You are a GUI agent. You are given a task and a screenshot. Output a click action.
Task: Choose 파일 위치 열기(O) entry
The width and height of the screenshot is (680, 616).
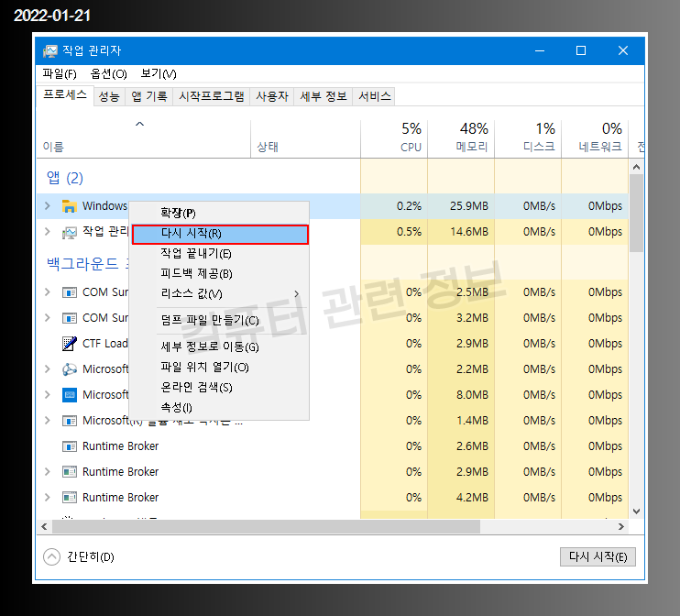[x=220, y=368]
